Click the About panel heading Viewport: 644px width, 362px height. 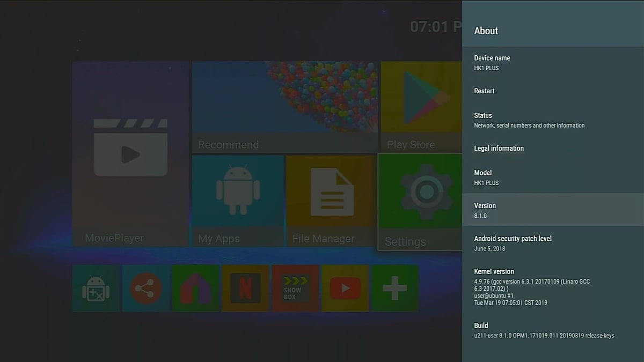[486, 31]
